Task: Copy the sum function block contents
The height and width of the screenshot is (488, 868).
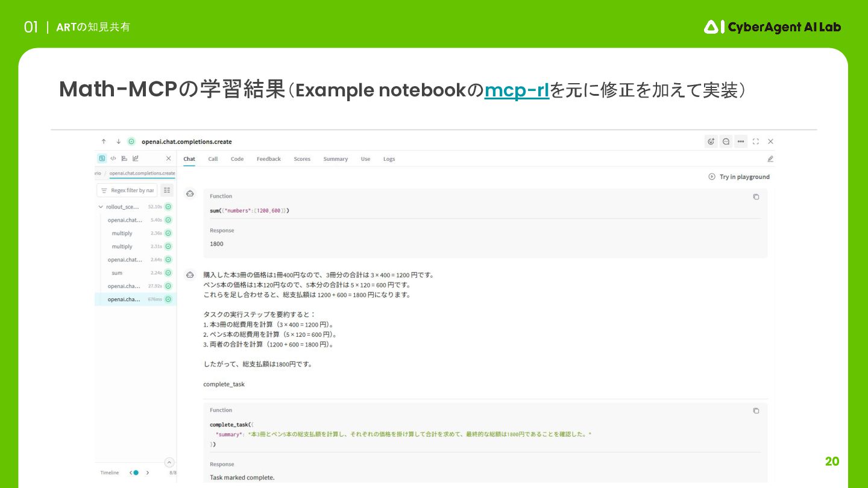Action: pos(756,197)
